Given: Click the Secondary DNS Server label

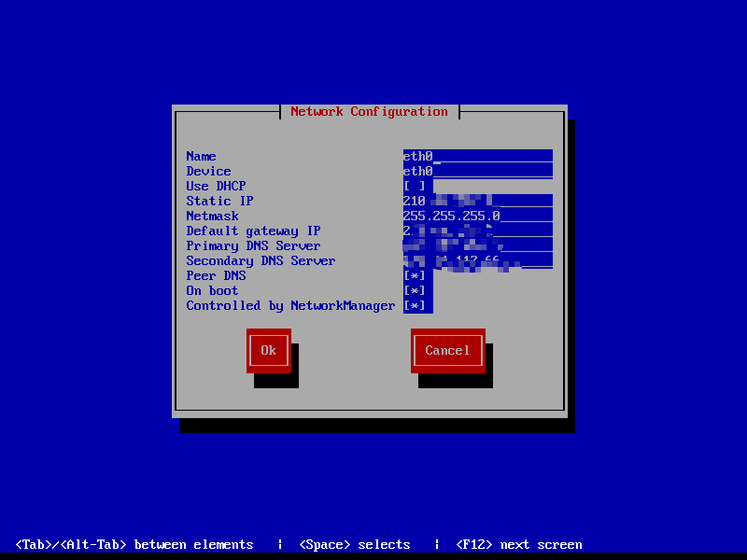Looking at the screenshot, I should pyautogui.click(x=261, y=260).
